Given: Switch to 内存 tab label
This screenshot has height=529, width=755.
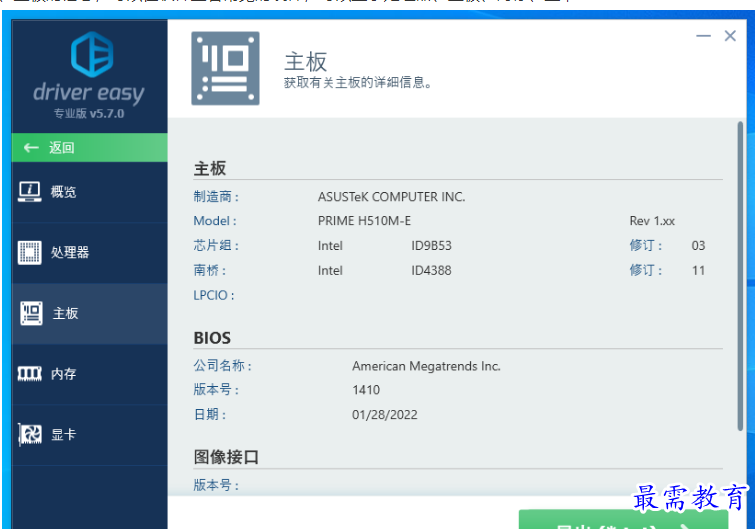Looking at the screenshot, I should click(64, 374).
